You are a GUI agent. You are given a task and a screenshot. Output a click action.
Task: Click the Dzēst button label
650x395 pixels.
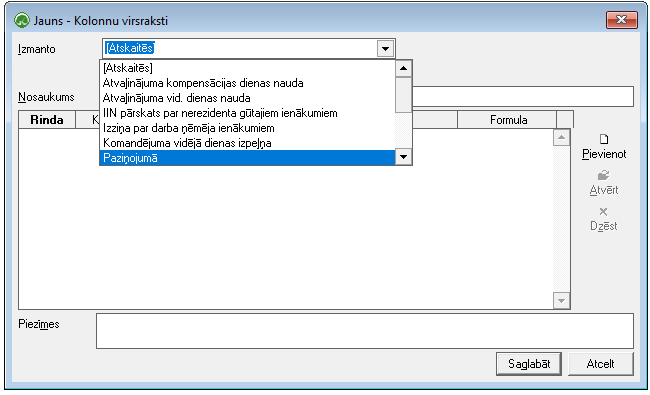[x=604, y=226]
